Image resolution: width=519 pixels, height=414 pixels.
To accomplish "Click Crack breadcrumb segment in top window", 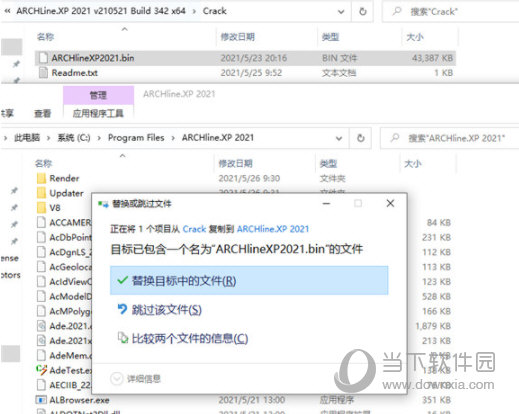I will [x=214, y=11].
